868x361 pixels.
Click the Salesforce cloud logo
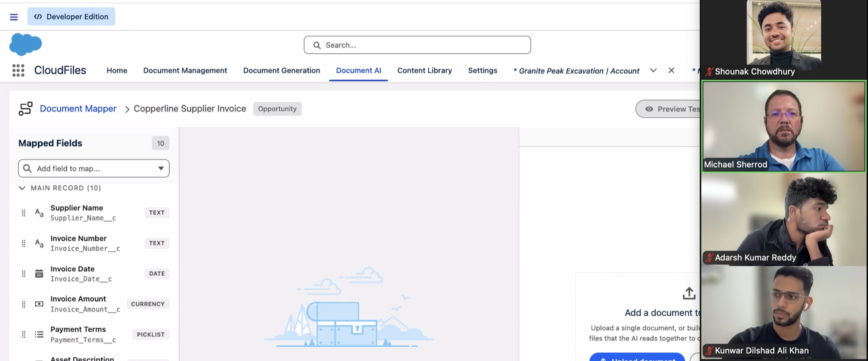(26, 44)
